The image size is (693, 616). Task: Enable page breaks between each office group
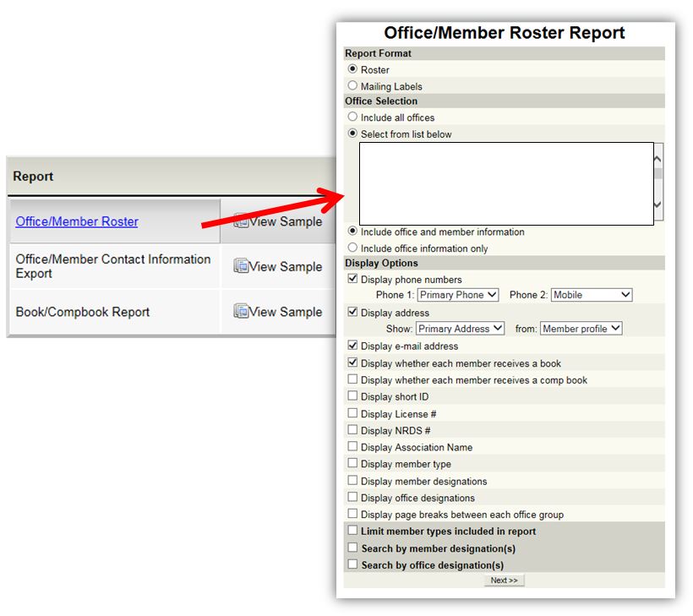click(x=352, y=514)
